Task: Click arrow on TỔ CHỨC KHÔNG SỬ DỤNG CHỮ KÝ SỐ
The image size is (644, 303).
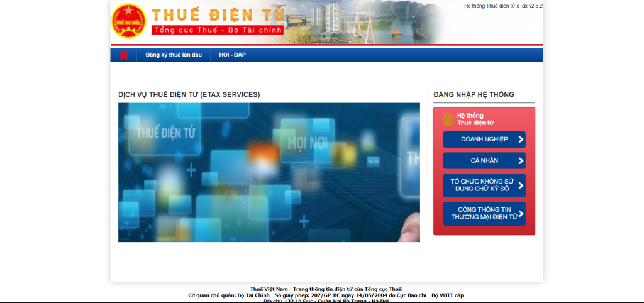Action: 520,185
